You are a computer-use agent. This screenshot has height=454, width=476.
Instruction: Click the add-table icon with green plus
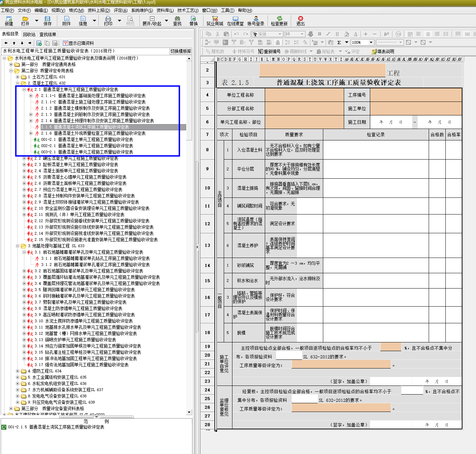39,43
